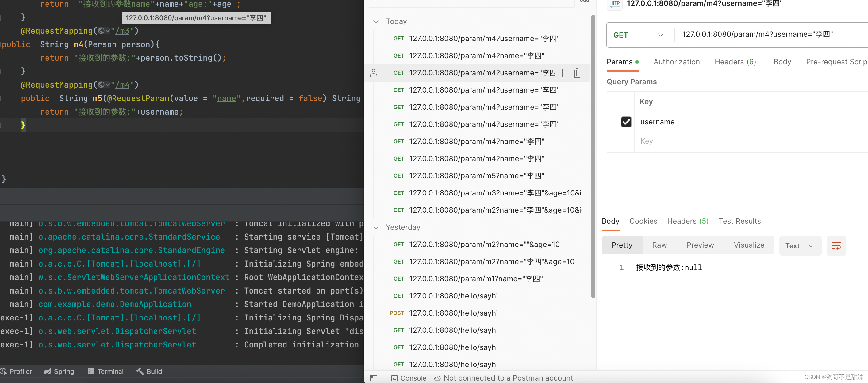
Task: Open the Profiler tool window in IntelliJ
Action: click(x=17, y=371)
